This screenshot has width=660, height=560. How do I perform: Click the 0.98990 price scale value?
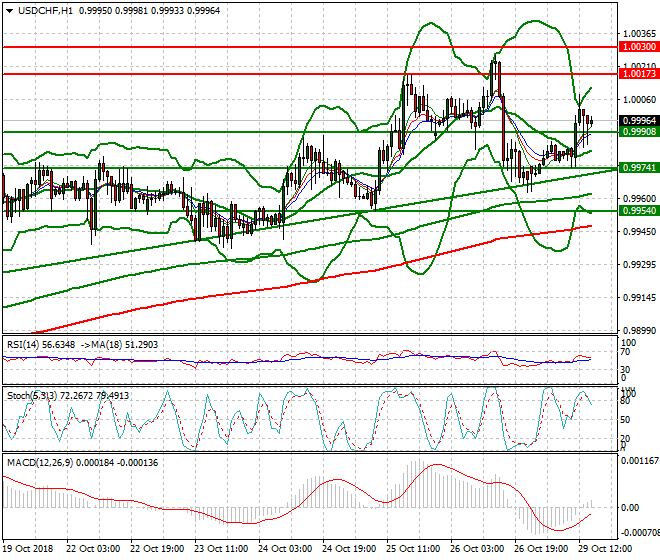coord(639,331)
